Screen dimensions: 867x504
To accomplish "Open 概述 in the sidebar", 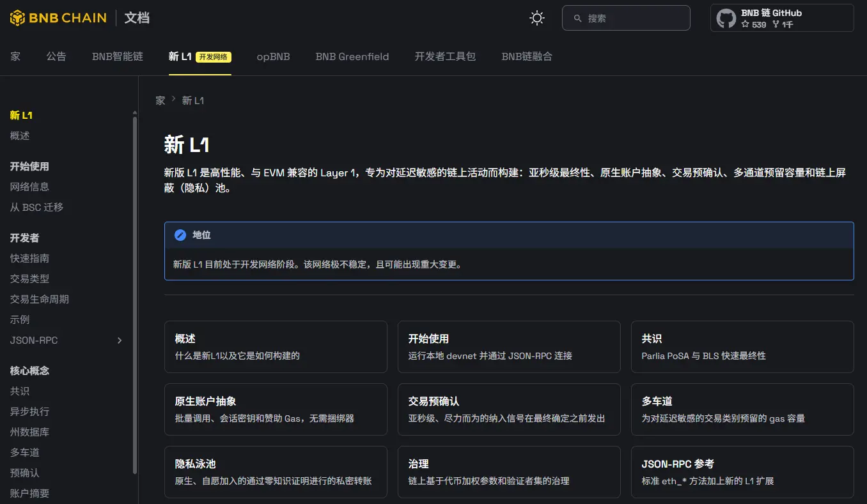I will (20, 135).
